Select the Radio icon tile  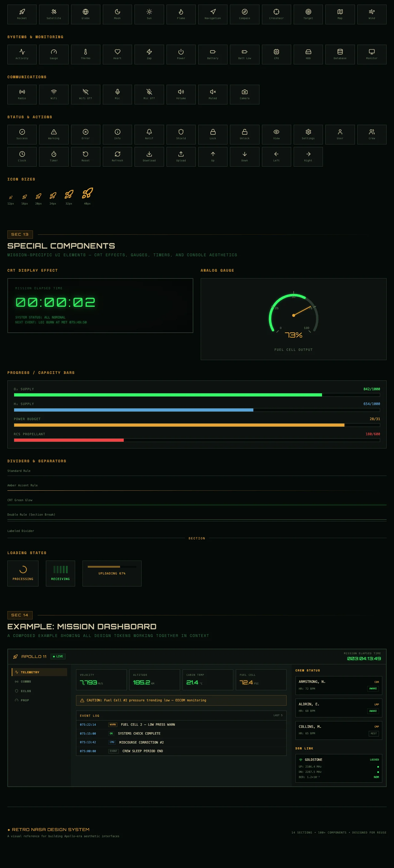coord(22,95)
